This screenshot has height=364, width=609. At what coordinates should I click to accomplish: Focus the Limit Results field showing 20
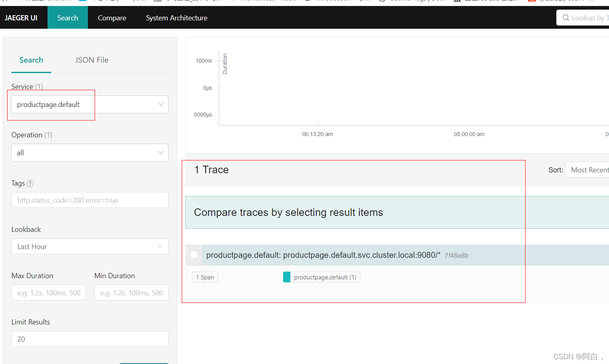point(90,339)
